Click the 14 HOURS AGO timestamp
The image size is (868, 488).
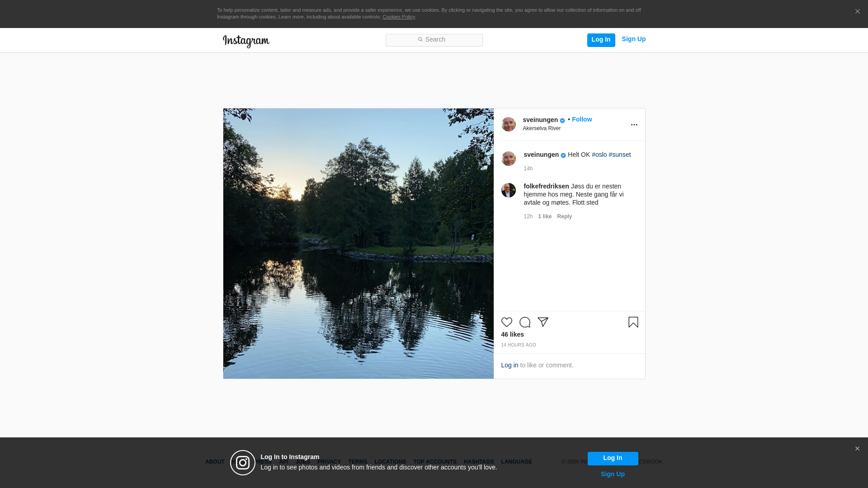click(518, 345)
